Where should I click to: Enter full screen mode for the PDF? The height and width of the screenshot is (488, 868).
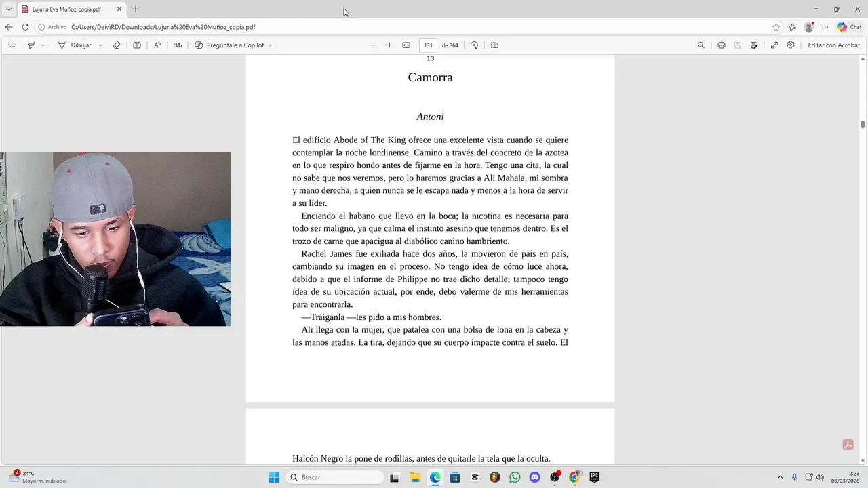tap(774, 45)
